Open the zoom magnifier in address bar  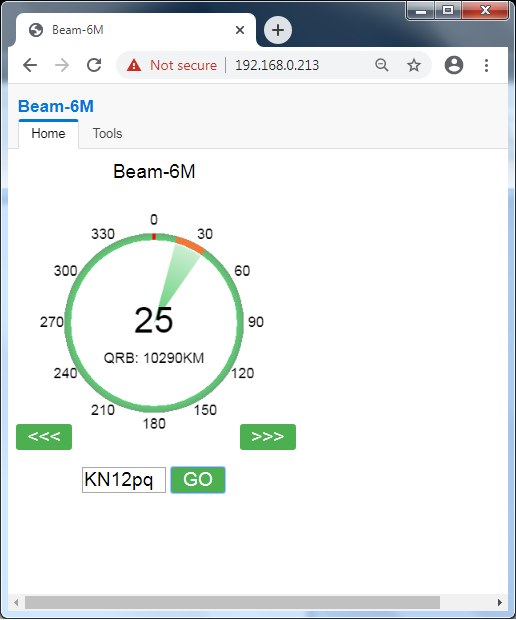(x=382, y=65)
